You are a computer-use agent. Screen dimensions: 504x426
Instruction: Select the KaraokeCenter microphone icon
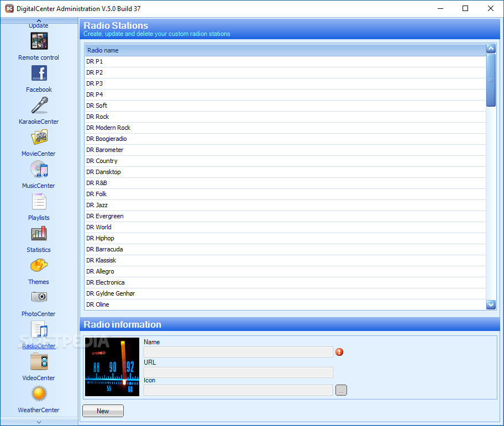tap(39, 105)
